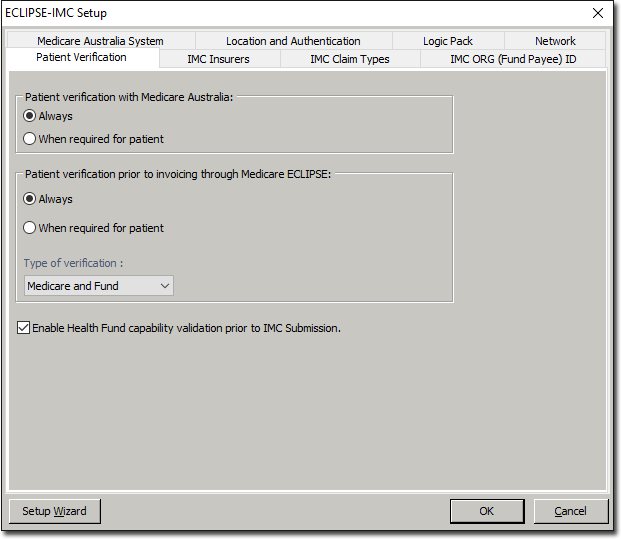Screen dimensions: 621x539
Task: Go to the Logic Pack tab
Action: [447, 41]
